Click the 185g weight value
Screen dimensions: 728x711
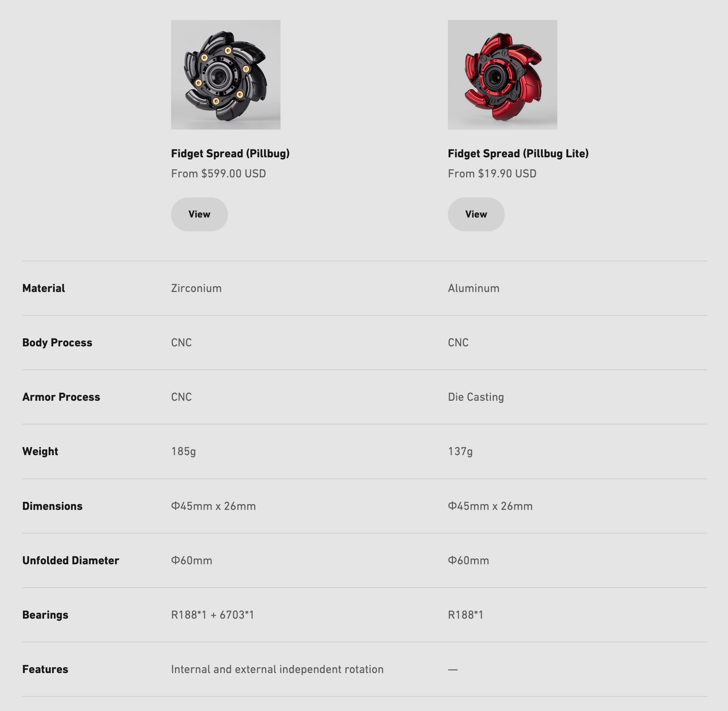click(x=183, y=452)
